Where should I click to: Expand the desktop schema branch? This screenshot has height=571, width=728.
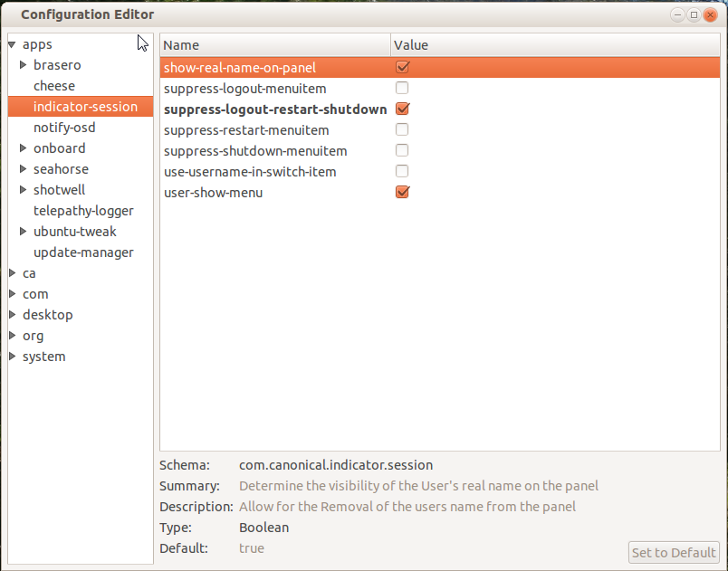(x=13, y=315)
